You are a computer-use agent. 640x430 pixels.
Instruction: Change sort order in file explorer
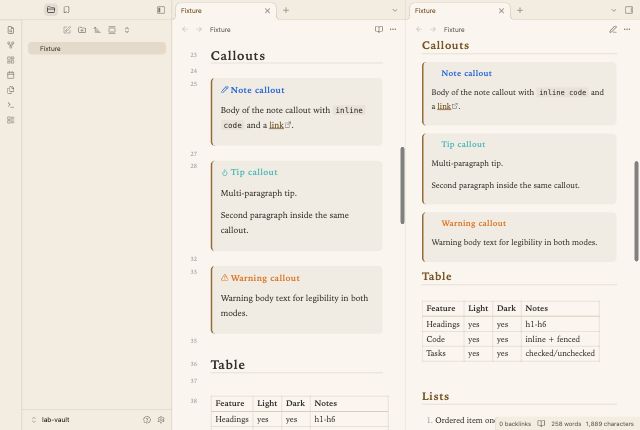[97, 30]
